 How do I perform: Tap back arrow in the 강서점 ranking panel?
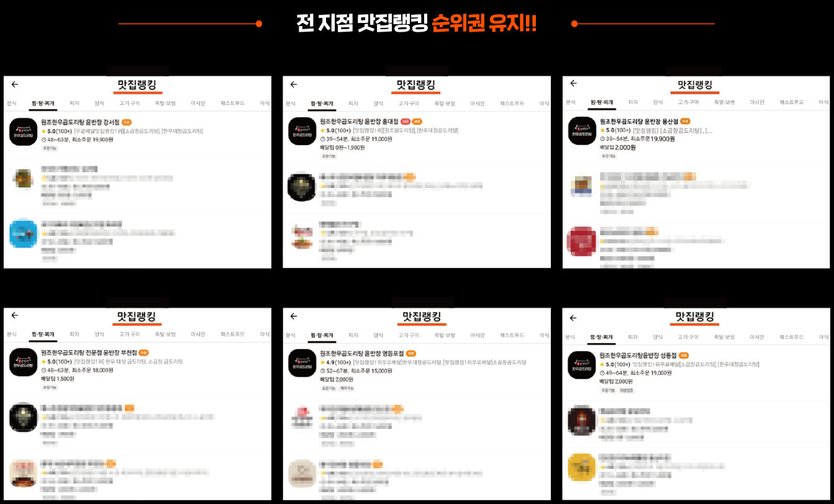tap(15, 84)
